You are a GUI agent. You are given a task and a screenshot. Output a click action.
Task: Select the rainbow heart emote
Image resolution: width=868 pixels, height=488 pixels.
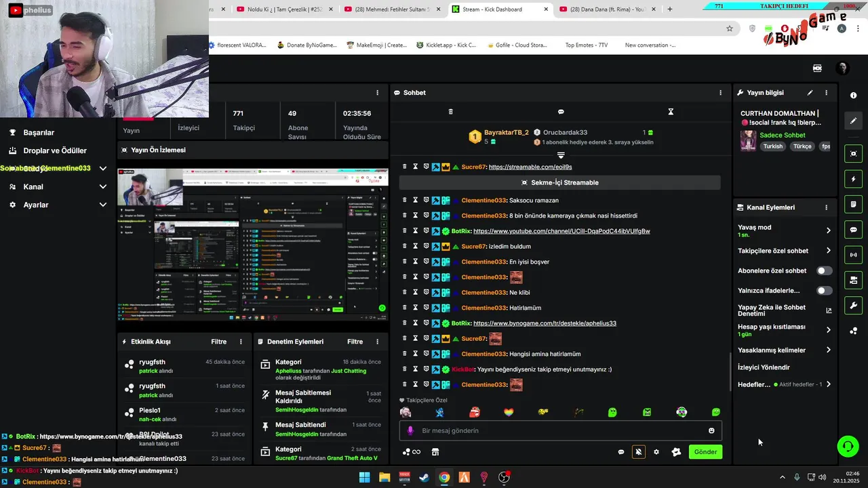509,412
